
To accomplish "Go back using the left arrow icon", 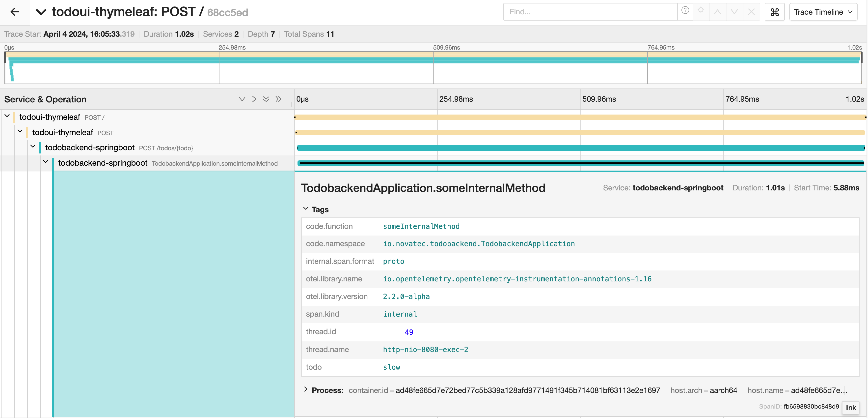I will tap(14, 12).
